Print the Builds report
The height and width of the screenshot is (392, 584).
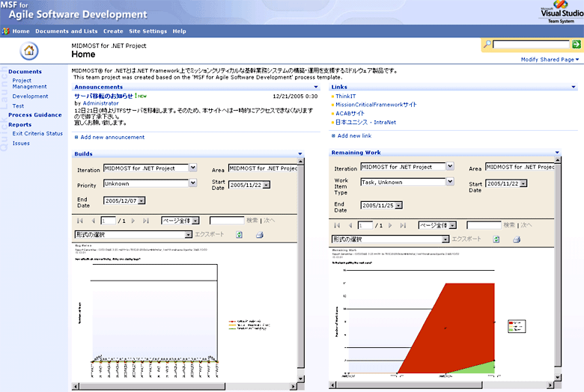(x=260, y=235)
